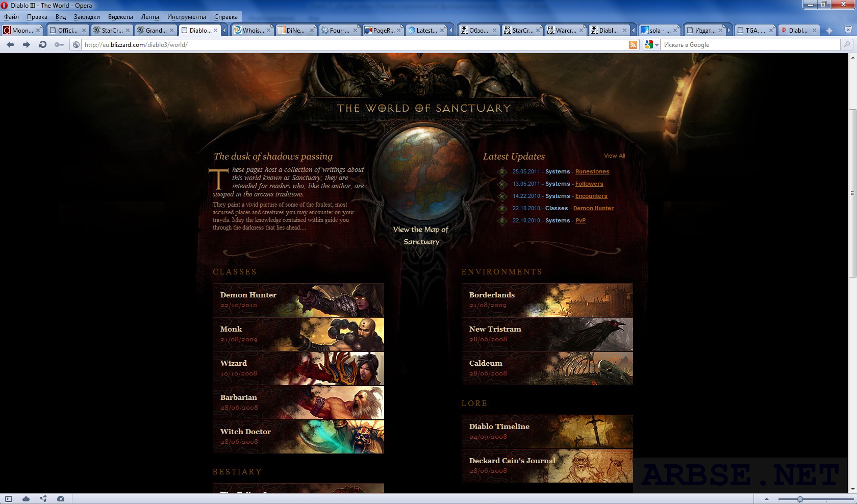Click View All latest updates
Screen dimensions: 857x504
[x=614, y=156]
